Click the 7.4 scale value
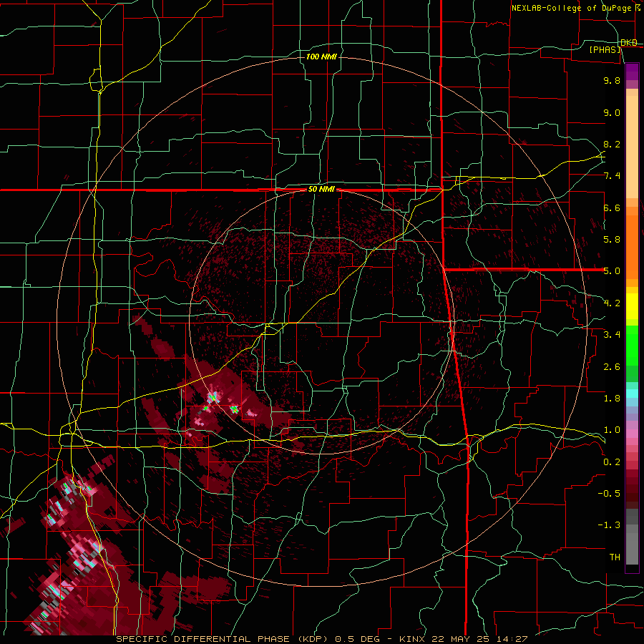The height and width of the screenshot is (644, 644). coord(612,176)
